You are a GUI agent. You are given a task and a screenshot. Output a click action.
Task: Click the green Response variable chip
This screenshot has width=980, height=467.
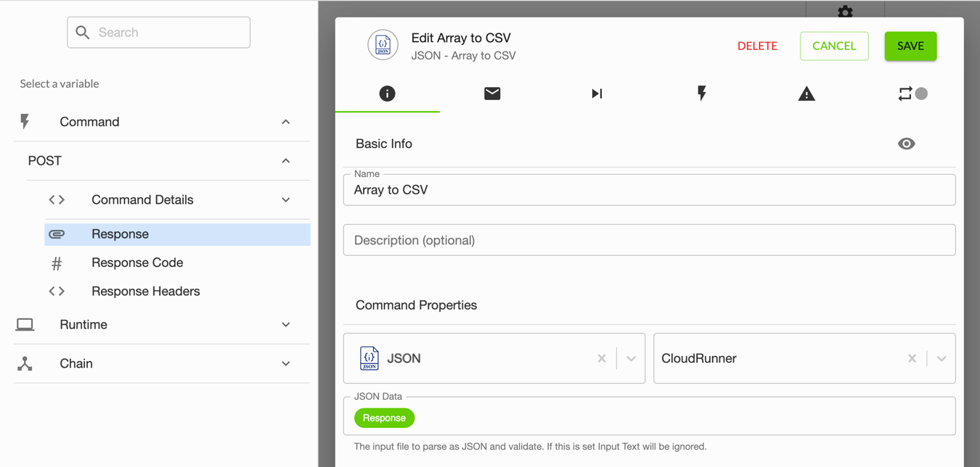(384, 418)
